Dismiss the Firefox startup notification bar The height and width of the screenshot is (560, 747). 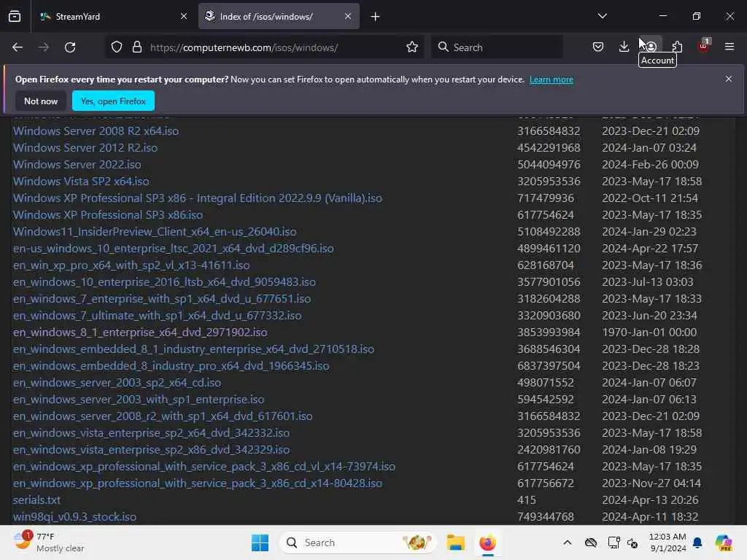point(729,79)
